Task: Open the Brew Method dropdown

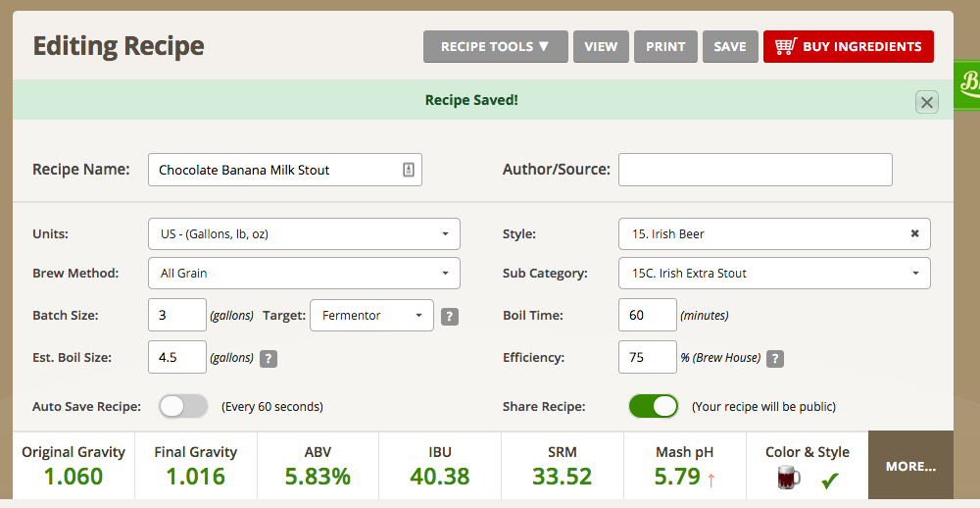Action: tap(303, 274)
